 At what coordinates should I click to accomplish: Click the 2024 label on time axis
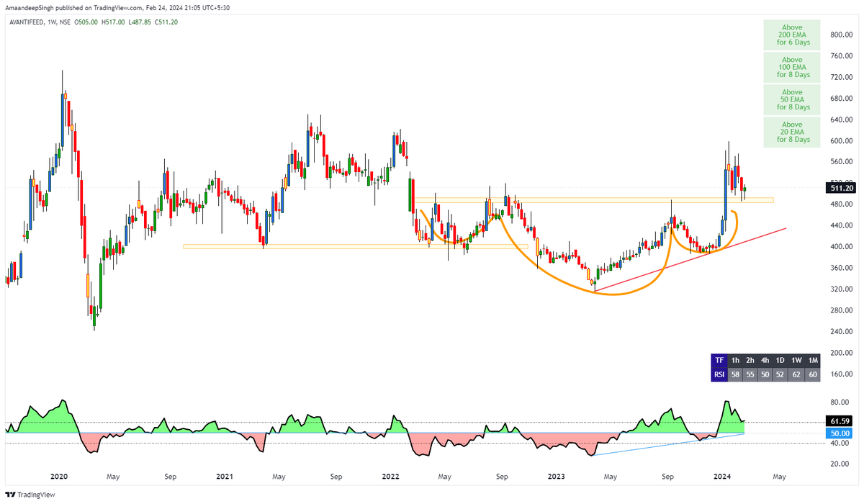point(722,477)
